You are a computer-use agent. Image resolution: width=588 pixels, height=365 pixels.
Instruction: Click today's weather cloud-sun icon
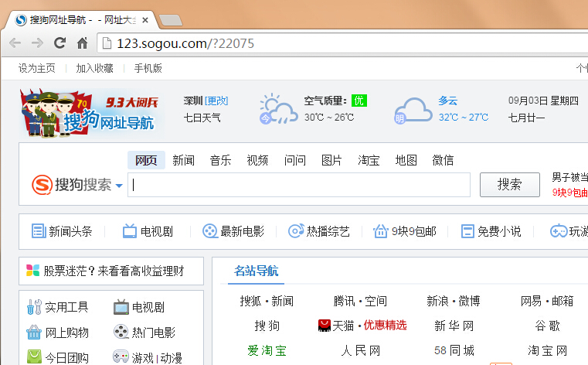click(x=278, y=109)
